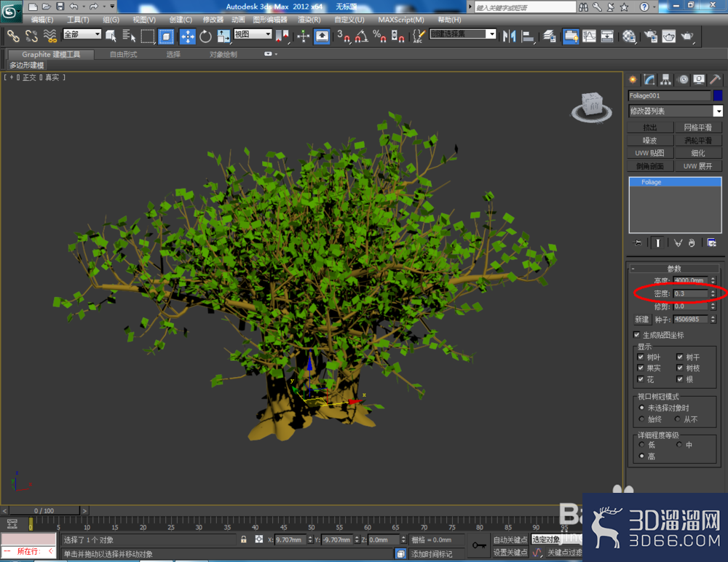The width and height of the screenshot is (728, 562).
Task: Open the Utilities hammer panel
Action: click(x=715, y=79)
